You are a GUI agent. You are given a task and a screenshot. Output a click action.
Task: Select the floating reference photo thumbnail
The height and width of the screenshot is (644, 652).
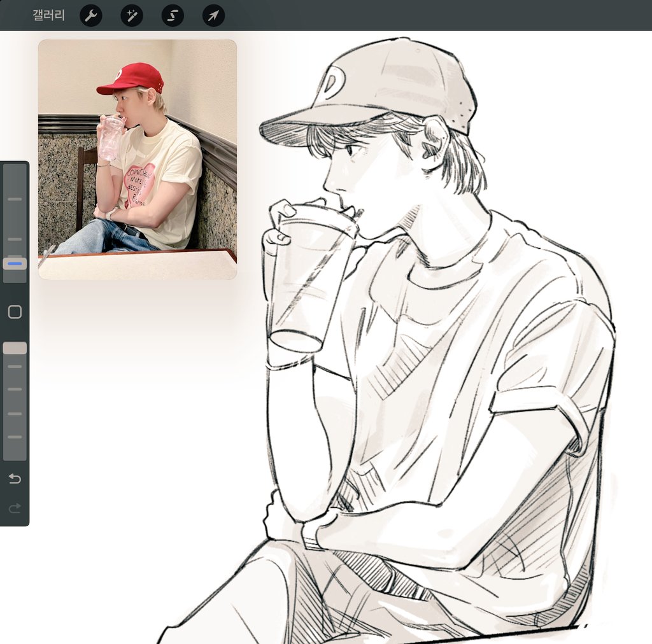point(138,160)
